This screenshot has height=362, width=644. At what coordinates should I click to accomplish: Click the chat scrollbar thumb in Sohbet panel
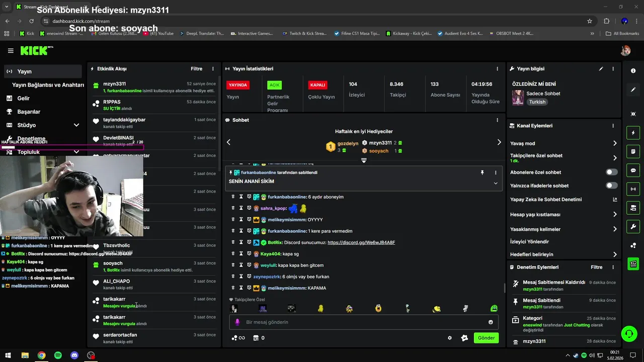pyautogui.click(x=504, y=288)
